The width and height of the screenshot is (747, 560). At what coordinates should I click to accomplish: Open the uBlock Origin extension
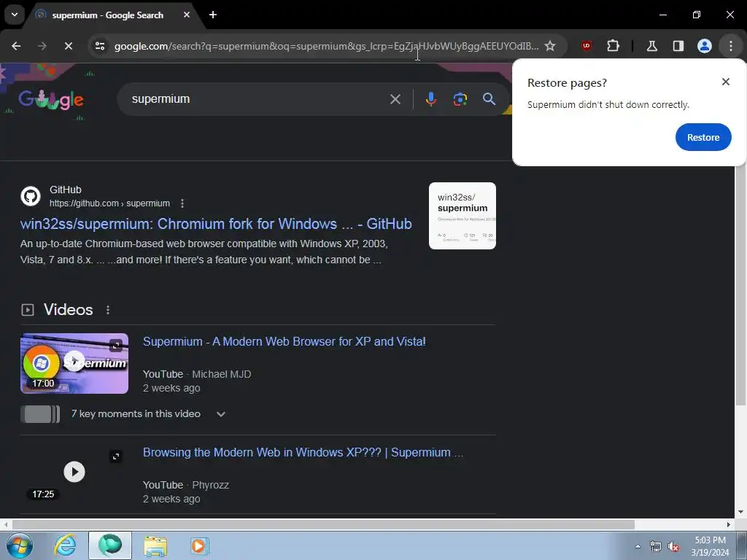point(587,46)
